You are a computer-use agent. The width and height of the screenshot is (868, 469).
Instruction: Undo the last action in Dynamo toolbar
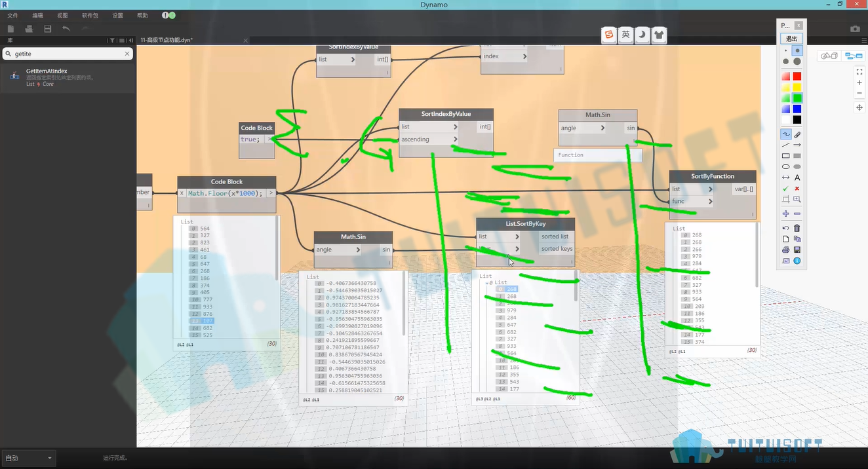tap(66, 29)
